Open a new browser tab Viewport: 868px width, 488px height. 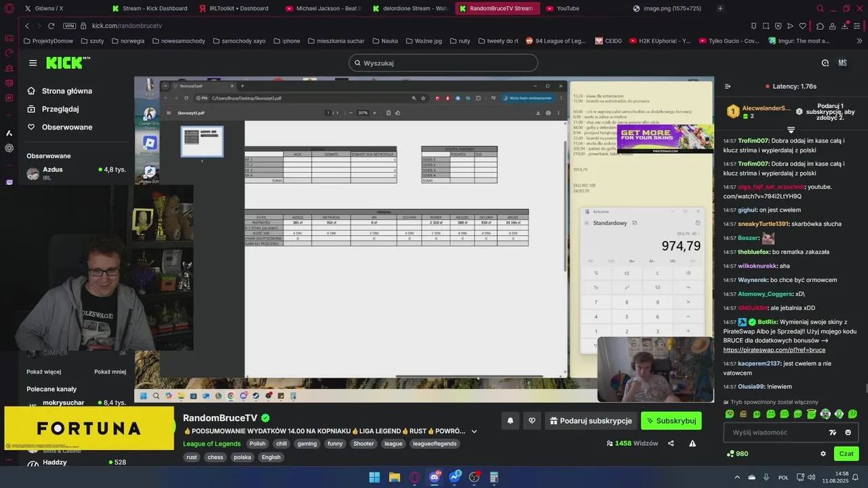click(x=720, y=8)
